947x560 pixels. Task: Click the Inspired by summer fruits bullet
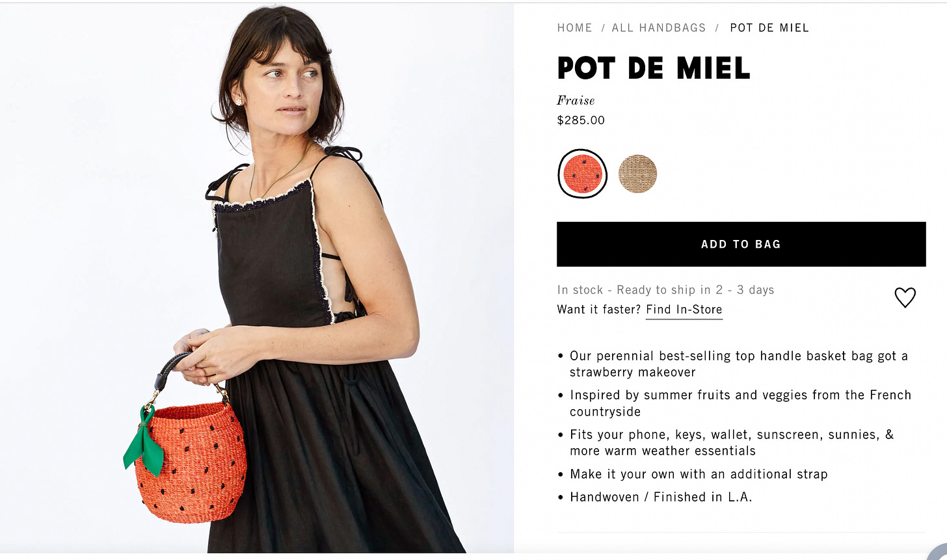(740, 403)
